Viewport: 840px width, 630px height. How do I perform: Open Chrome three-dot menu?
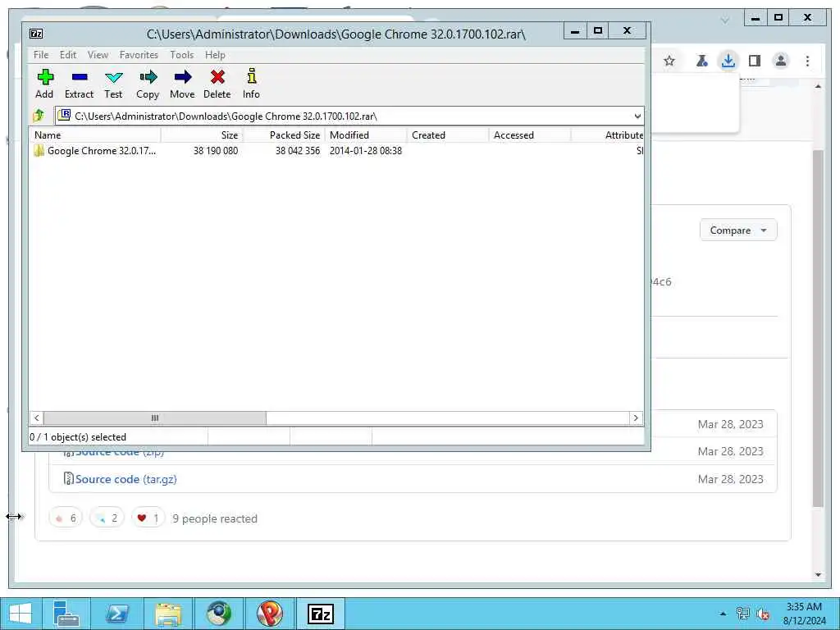click(807, 61)
